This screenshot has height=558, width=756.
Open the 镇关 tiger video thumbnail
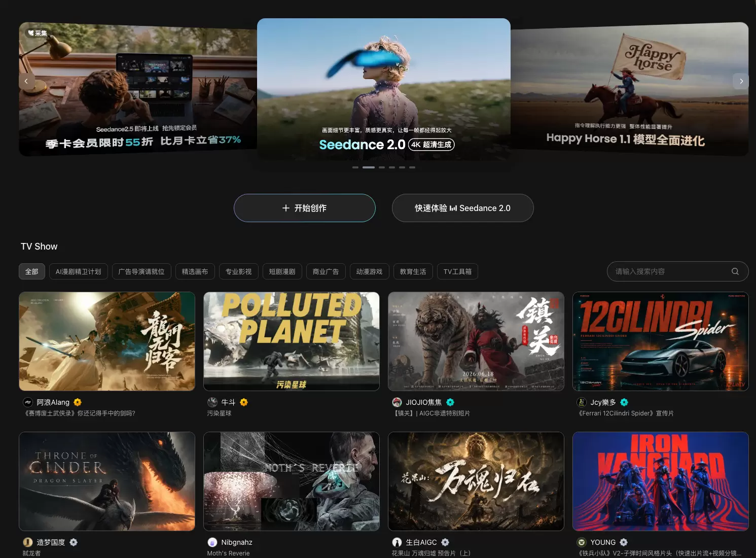[x=476, y=341]
